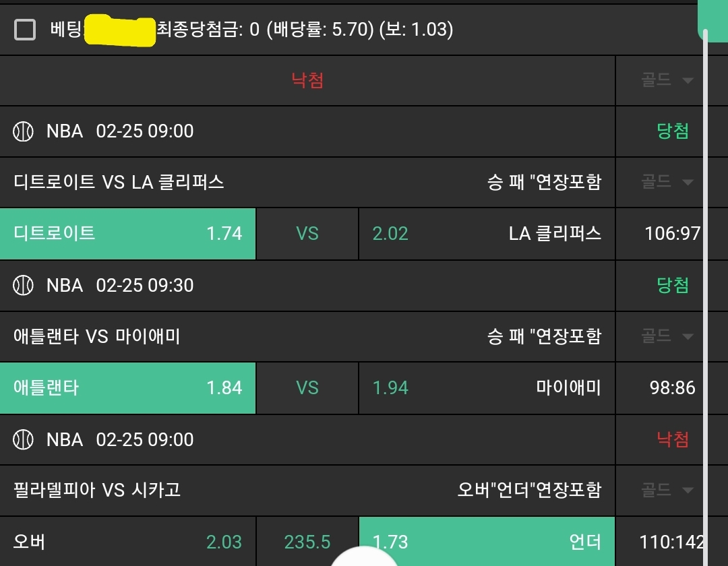
Task: Open the top 골드 dropdown
Action: coord(667,81)
